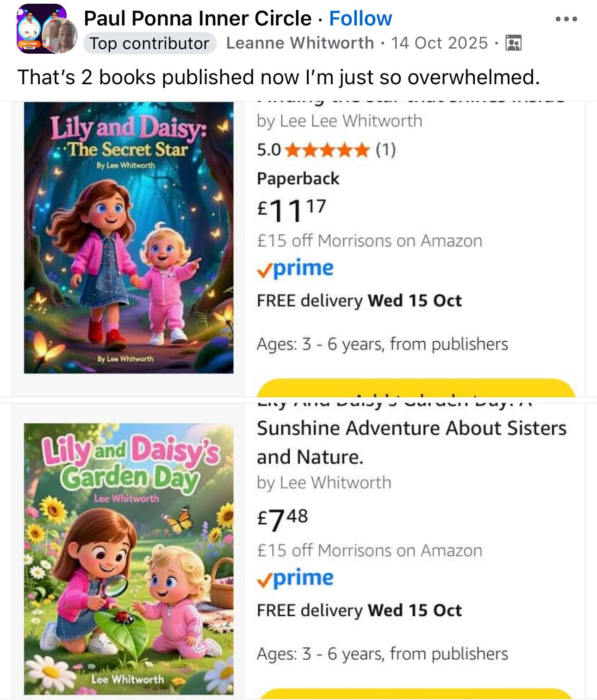The height and width of the screenshot is (700, 597).
Task: Click the 14 Oct 2025 post timestamp
Action: pyautogui.click(x=440, y=43)
